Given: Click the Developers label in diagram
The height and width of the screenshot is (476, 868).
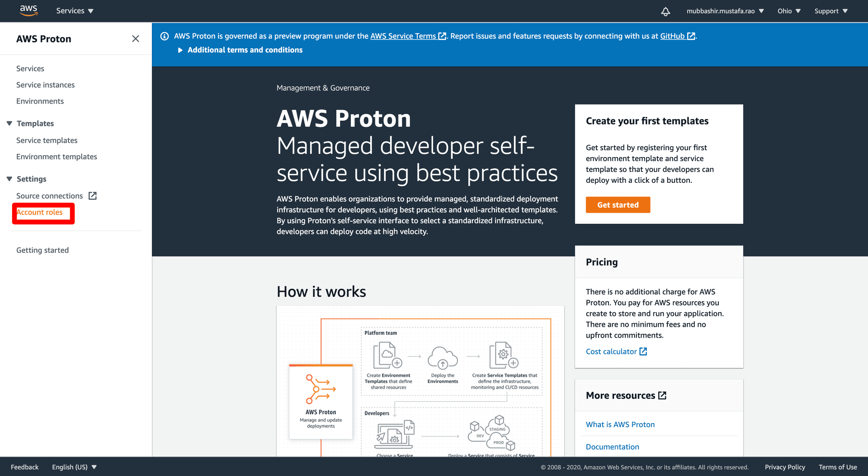Looking at the screenshot, I should tap(377, 414).
